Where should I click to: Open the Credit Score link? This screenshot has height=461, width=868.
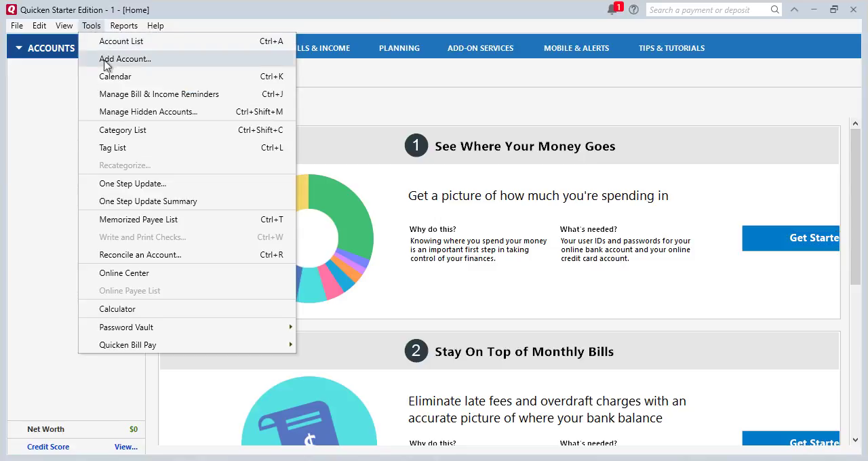tap(48, 447)
